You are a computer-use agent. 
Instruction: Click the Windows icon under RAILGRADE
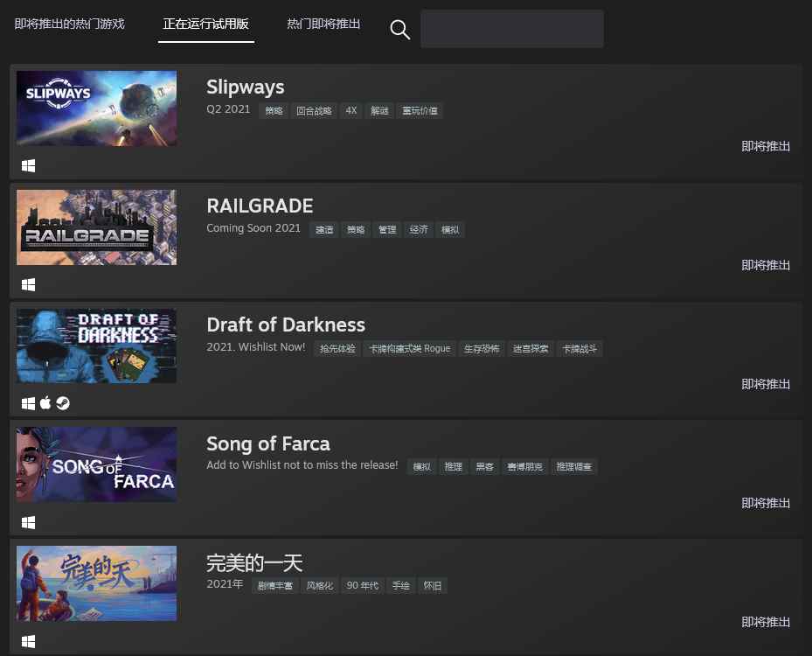(x=28, y=284)
